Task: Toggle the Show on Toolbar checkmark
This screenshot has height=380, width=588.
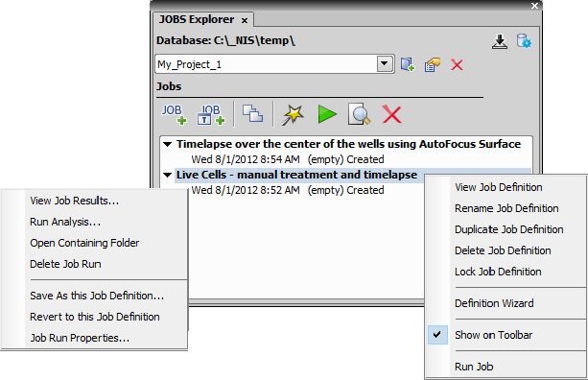Action: pyautogui.click(x=437, y=335)
